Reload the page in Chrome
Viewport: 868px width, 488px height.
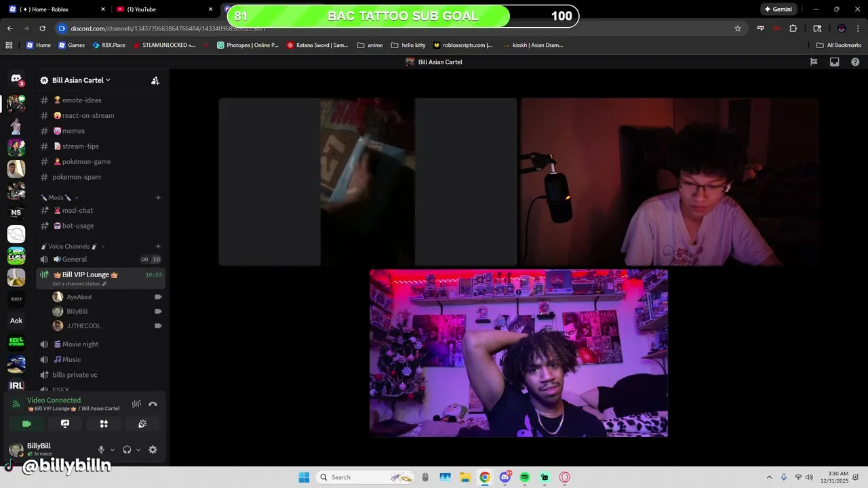coord(42,28)
